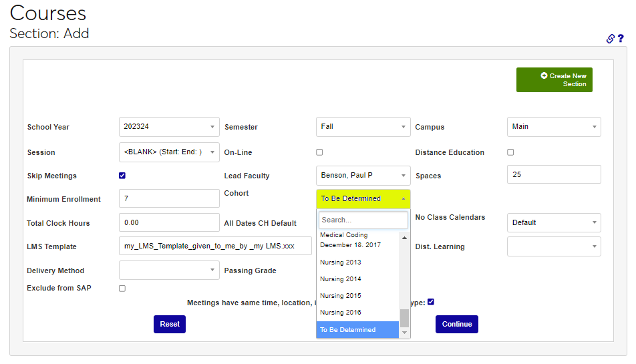Uncheck the Skip Meetings checkbox
Screen dimensions: 636x364
pyautogui.click(x=122, y=176)
